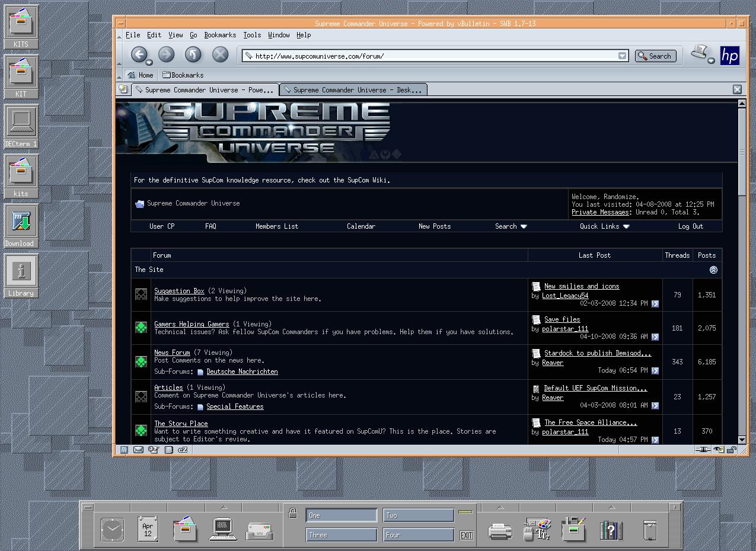The width and height of the screenshot is (756, 551).
Task: Switch to workspace Four
Action: pyautogui.click(x=418, y=535)
